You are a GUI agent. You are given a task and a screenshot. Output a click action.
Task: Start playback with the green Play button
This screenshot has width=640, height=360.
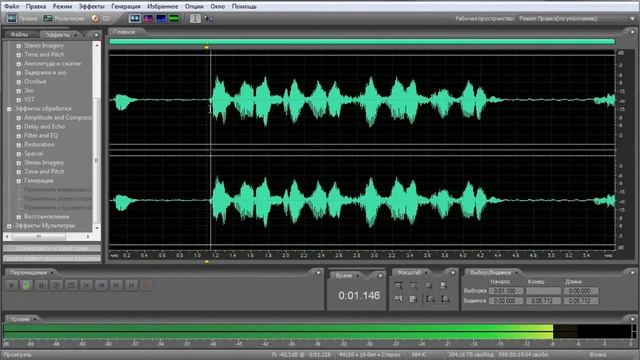tap(27, 285)
